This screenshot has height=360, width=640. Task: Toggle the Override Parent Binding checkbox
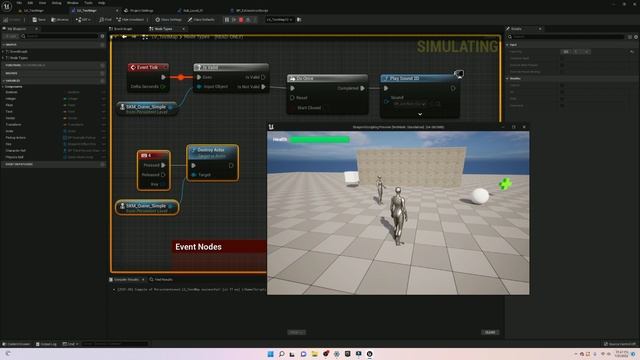tap(562, 72)
